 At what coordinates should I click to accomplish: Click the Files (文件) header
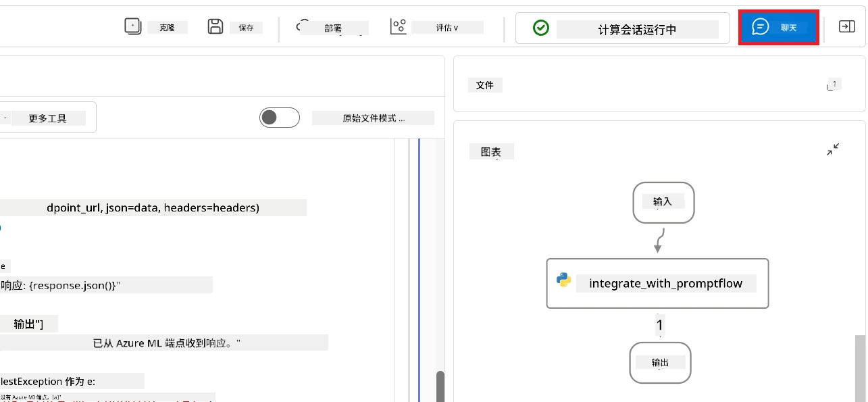coord(485,85)
